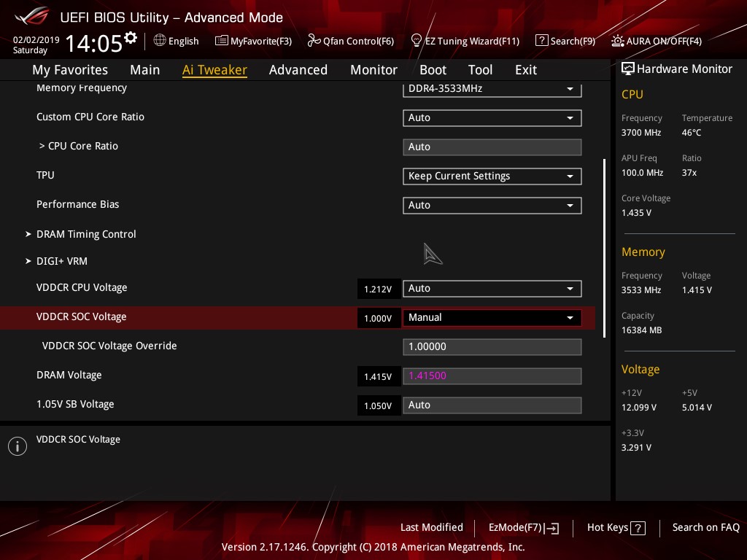Click +3.3V reading 3.291 V
Image resolution: width=747 pixels, height=560 pixels.
pos(636,447)
